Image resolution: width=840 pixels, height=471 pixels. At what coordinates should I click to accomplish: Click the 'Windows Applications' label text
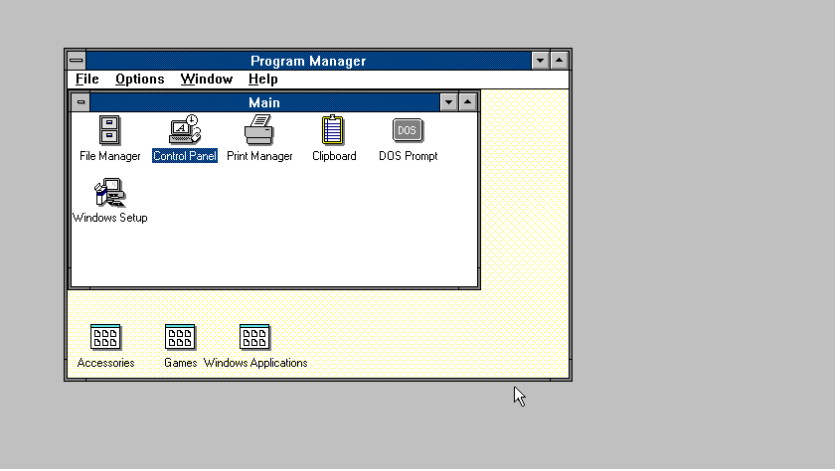pos(256,363)
